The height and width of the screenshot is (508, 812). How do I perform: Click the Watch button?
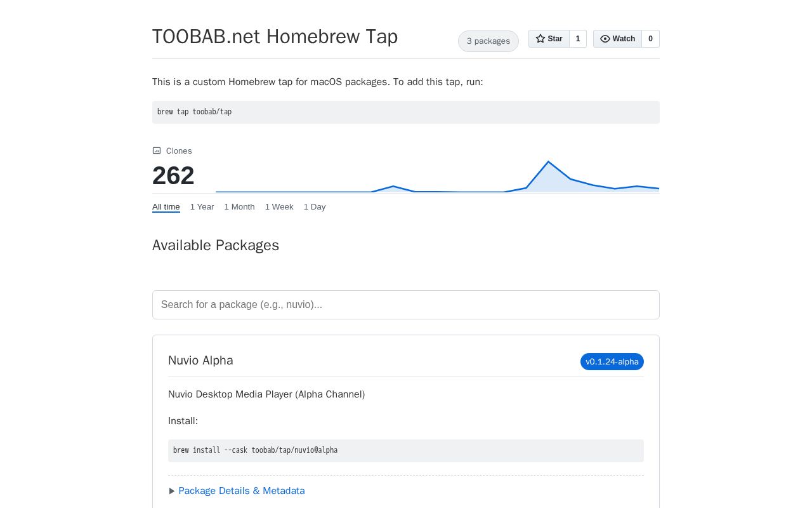(617, 39)
